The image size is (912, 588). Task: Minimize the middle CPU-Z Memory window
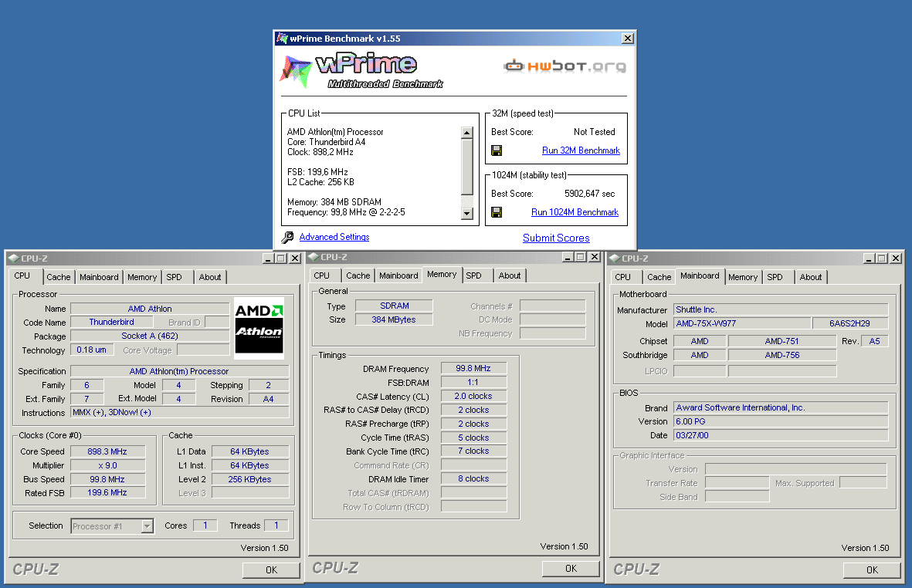coord(568,257)
